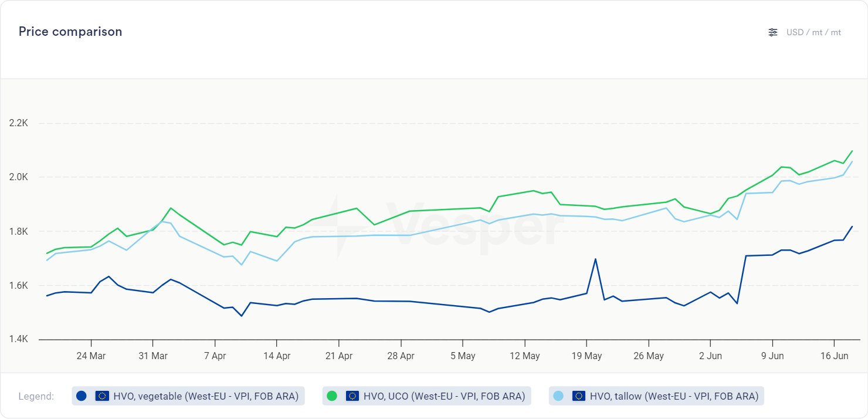Viewport: 868px width, 419px height.
Task: Click the Legend: label text
Action: pyautogui.click(x=36, y=396)
